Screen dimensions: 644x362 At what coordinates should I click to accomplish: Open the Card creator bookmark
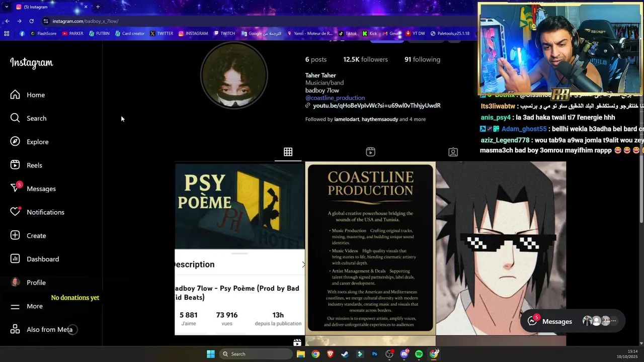coord(129,34)
